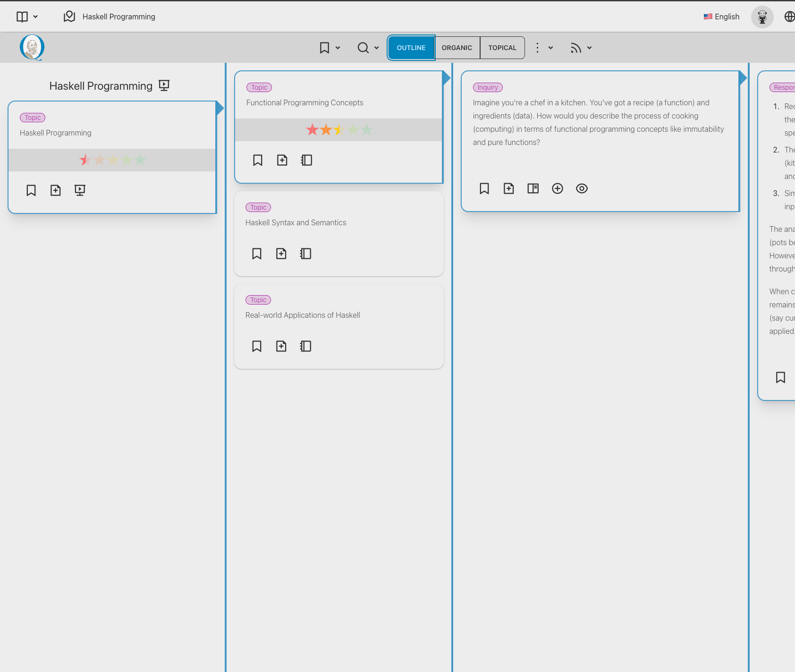This screenshot has height=672, width=795.
Task: Click the presentation icon next to Haskell Programming title
Action: click(164, 85)
